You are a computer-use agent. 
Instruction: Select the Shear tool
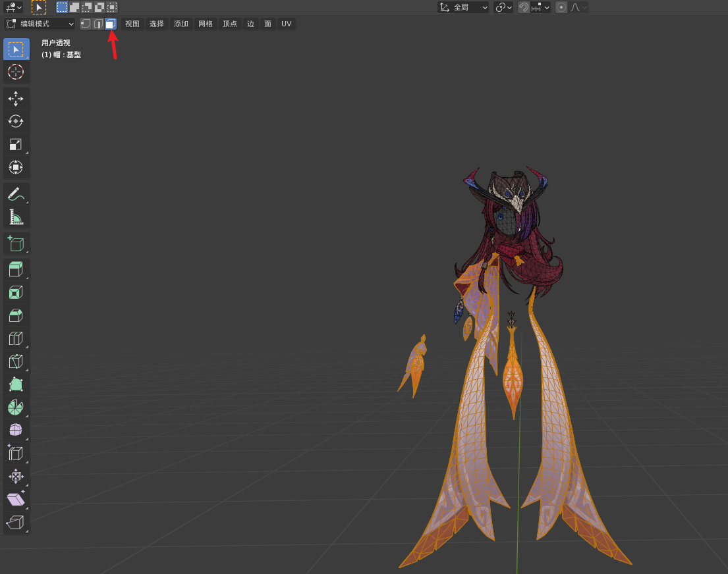coord(16,499)
